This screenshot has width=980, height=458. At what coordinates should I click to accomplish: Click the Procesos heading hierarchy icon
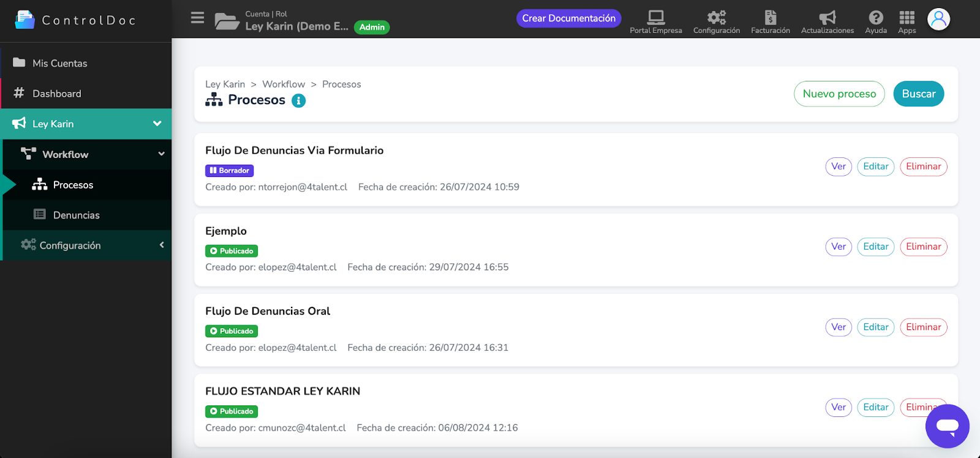(214, 99)
